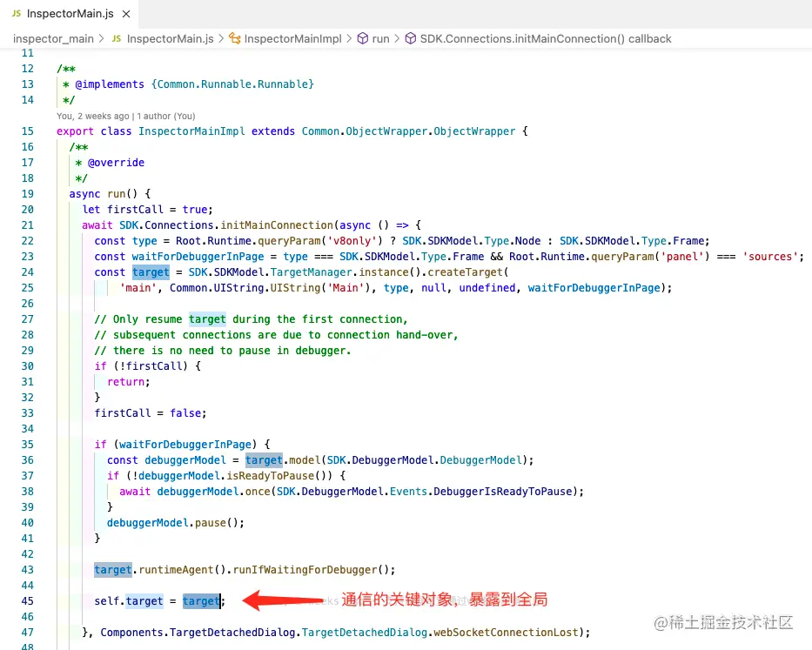Click 'debuggerModel.pause()' on line 40
The image size is (812, 650).
pyautogui.click(x=173, y=523)
